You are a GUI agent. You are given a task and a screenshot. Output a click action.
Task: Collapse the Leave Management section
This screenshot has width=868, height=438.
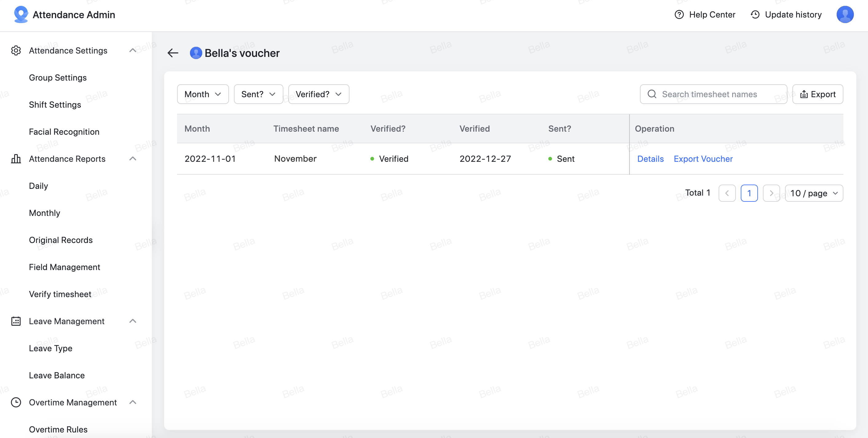point(133,321)
